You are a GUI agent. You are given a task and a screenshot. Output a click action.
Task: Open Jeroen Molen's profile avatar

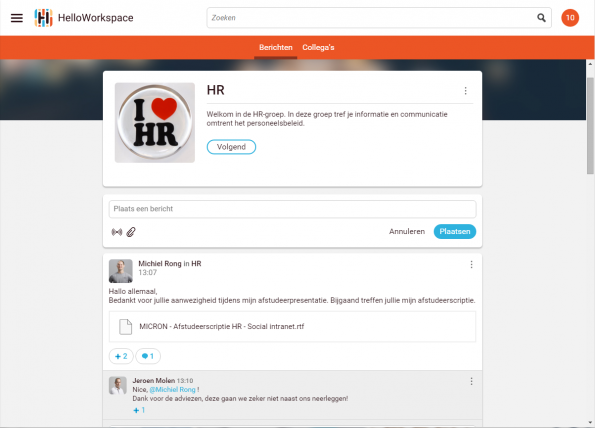click(118, 386)
